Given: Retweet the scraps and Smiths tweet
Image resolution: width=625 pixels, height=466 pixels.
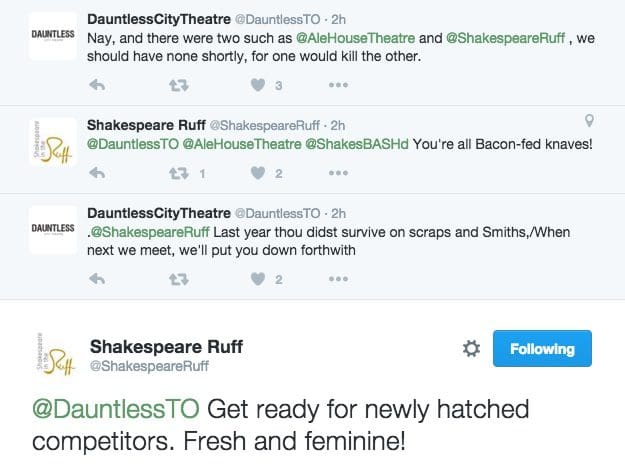Looking at the screenshot, I should (179, 279).
